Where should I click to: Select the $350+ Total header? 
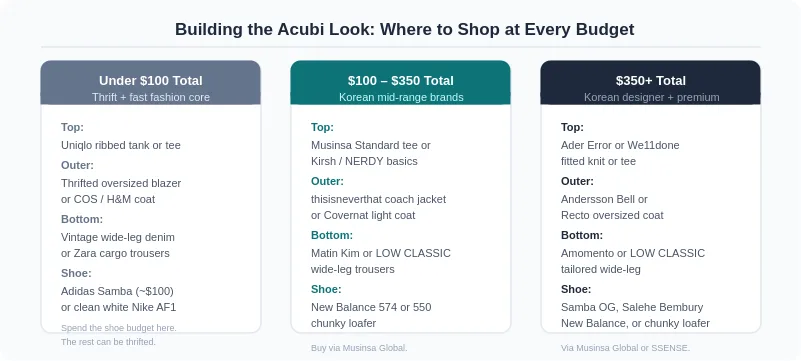click(650, 81)
